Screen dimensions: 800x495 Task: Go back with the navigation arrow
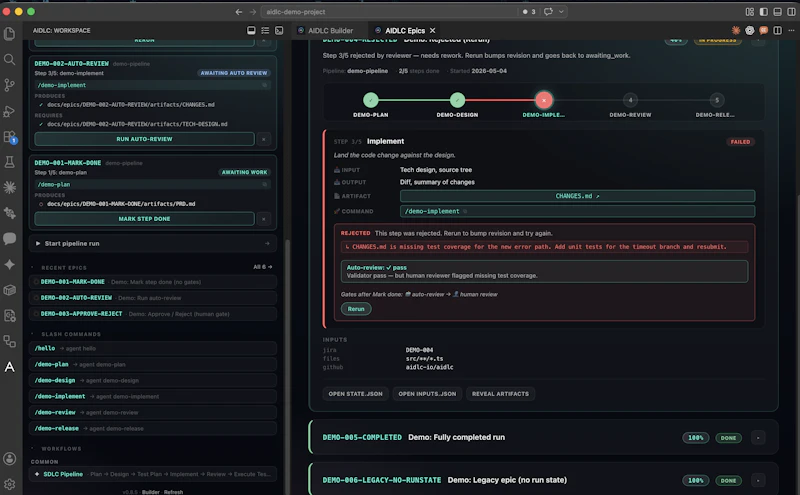(239, 12)
